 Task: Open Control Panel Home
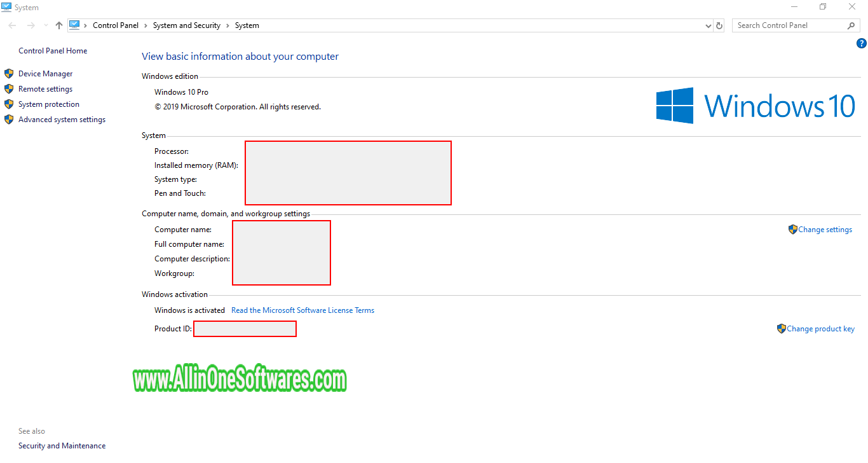53,51
